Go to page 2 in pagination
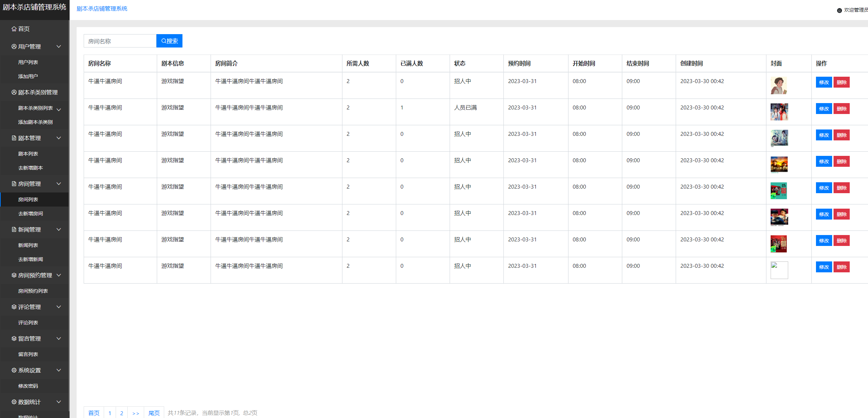The width and height of the screenshot is (868, 418). (x=122, y=413)
